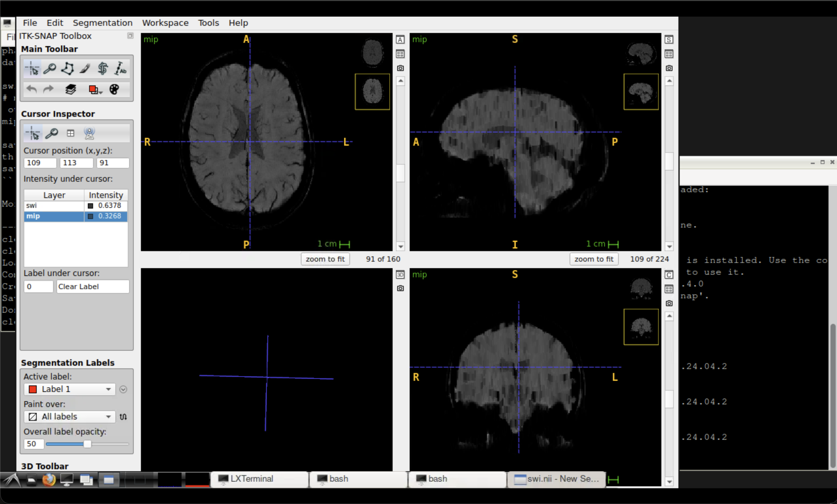Open the cursor synchronization inspector

coord(89,133)
